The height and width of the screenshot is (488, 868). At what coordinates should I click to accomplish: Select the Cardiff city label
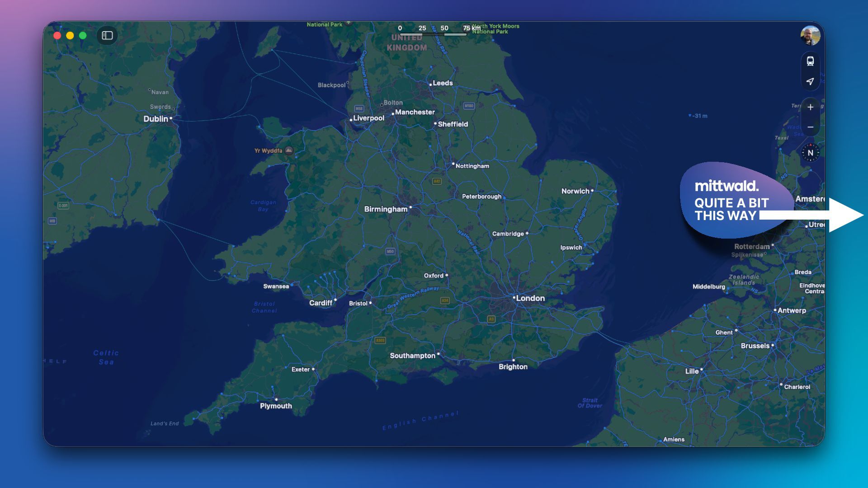(321, 303)
